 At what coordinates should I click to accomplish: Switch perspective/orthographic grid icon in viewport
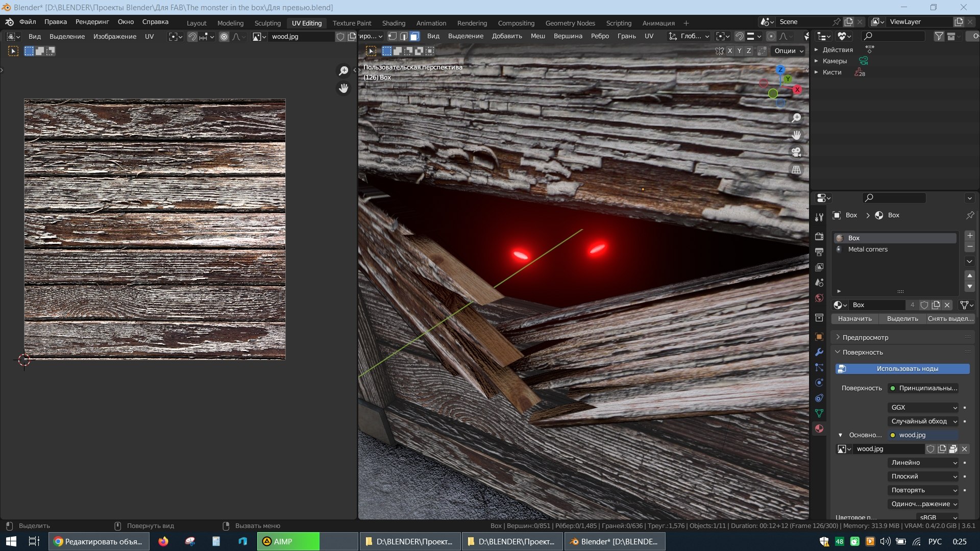click(x=796, y=169)
